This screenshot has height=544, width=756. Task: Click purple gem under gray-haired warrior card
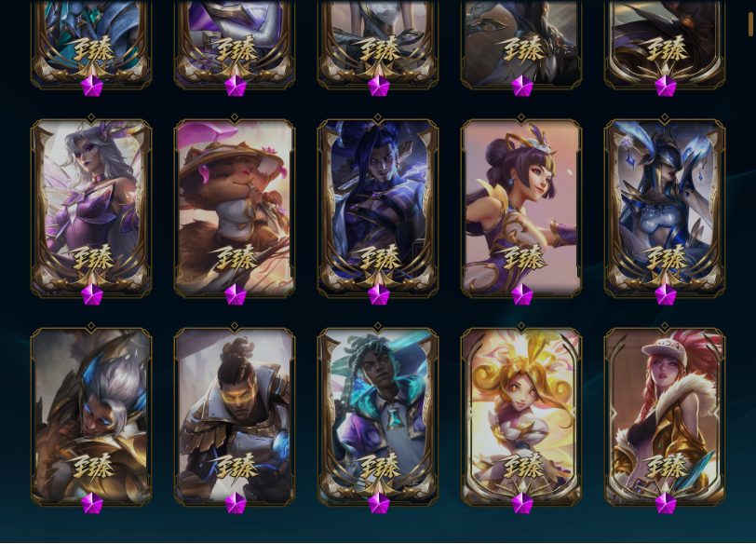(x=92, y=503)
